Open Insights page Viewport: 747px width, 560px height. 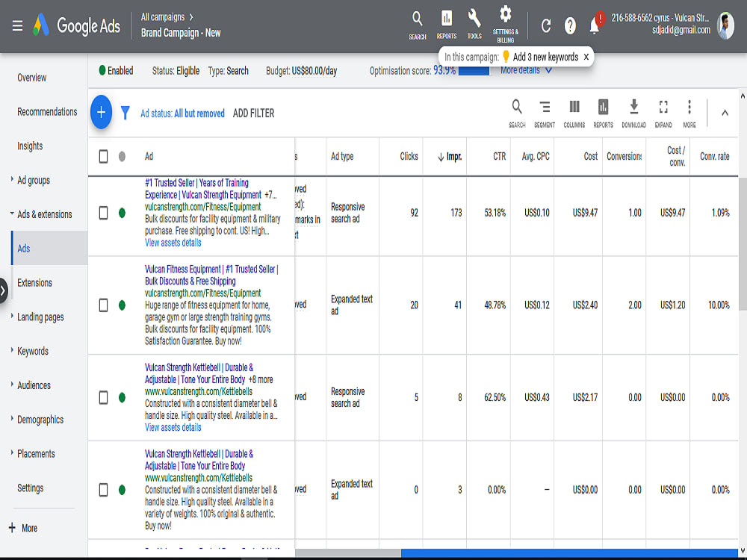(x=30, y=146)
